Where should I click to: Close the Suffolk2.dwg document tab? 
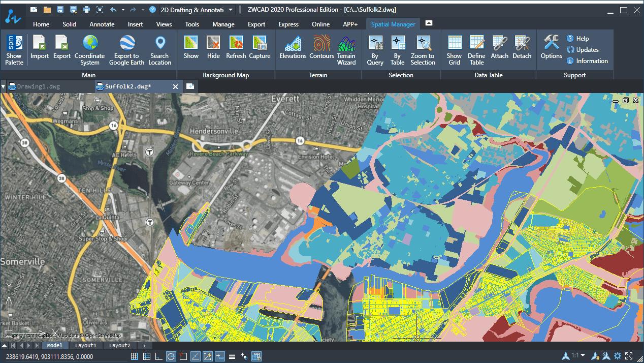point(176,87)
